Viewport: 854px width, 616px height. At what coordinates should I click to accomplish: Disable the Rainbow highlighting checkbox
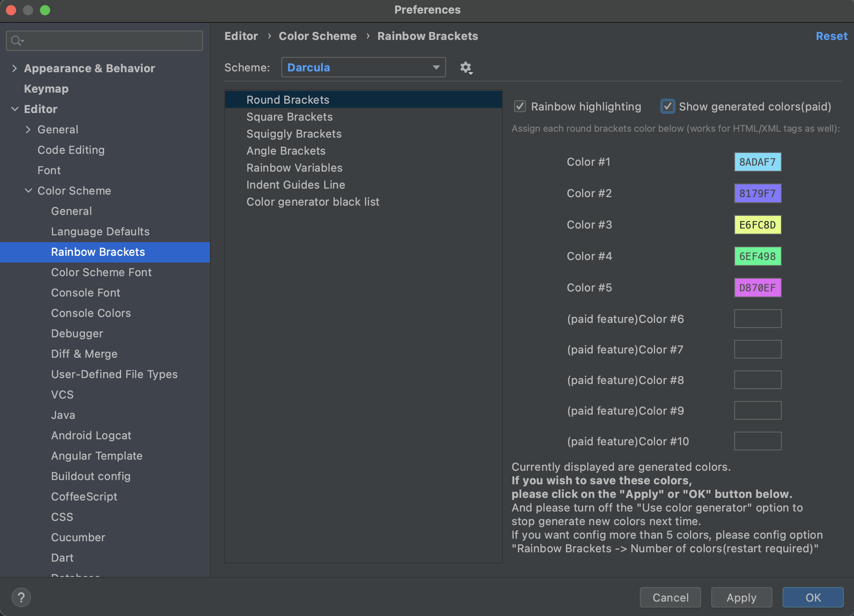tap(520, 106)
